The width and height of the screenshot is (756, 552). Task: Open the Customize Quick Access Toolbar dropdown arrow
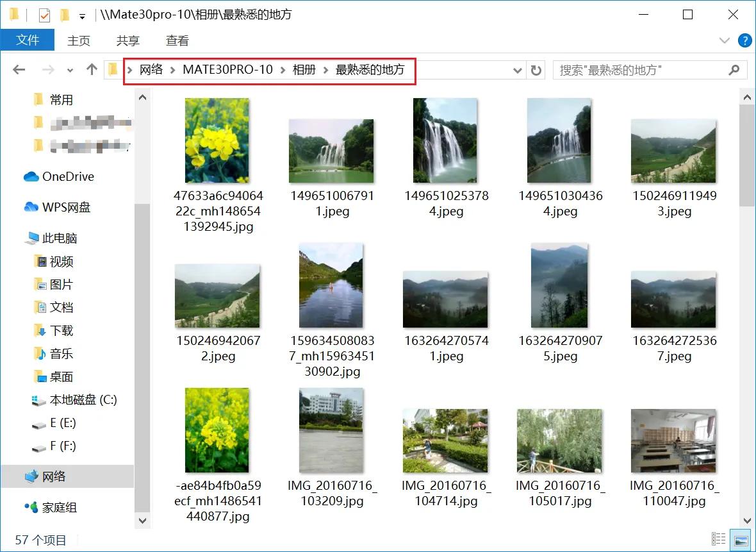point(81,14)
